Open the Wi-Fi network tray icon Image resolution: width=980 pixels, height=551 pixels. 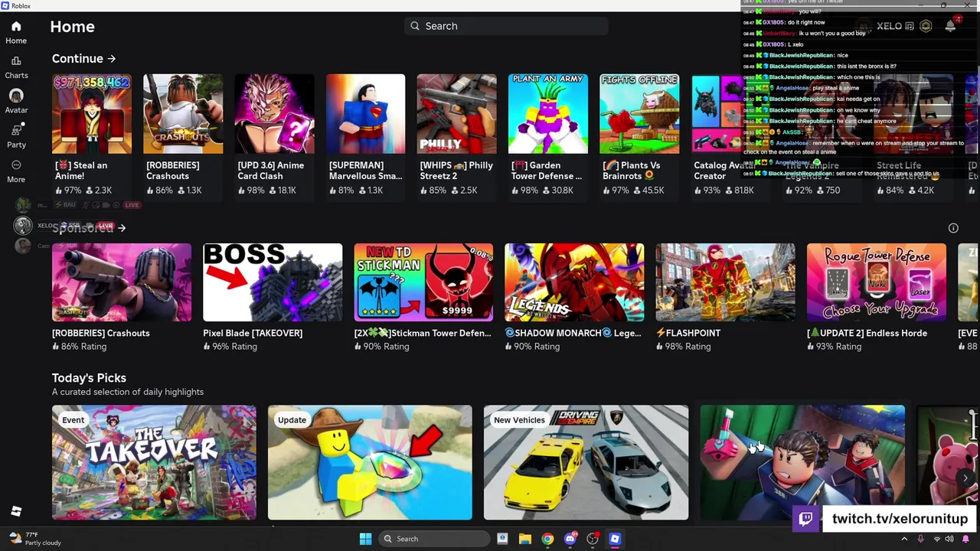(936, 539)
